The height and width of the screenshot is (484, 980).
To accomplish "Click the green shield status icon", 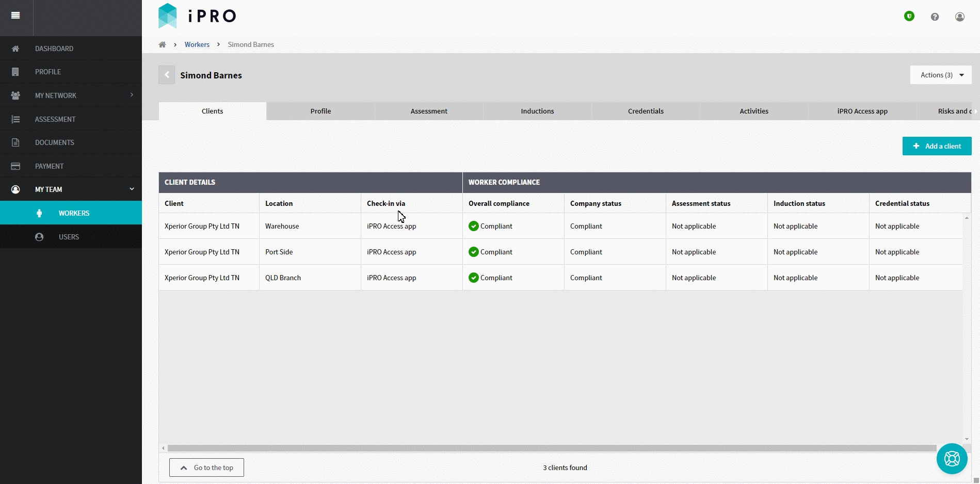I will (909, 17).
